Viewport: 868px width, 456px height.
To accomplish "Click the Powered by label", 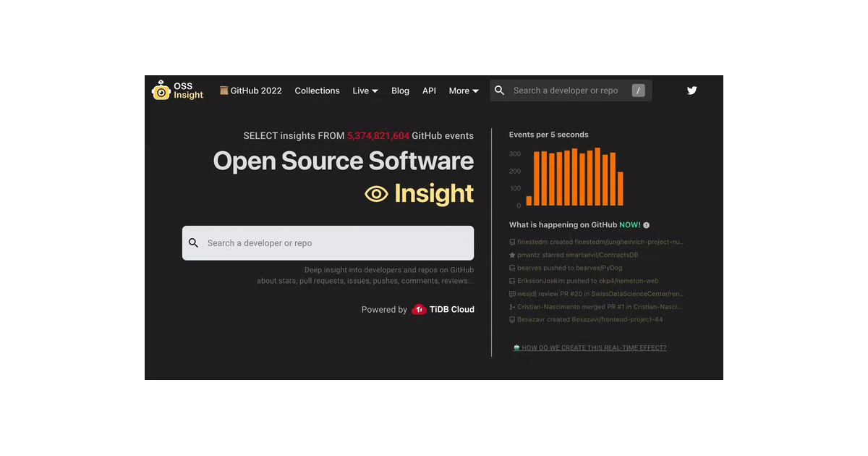I will (384, 310).
